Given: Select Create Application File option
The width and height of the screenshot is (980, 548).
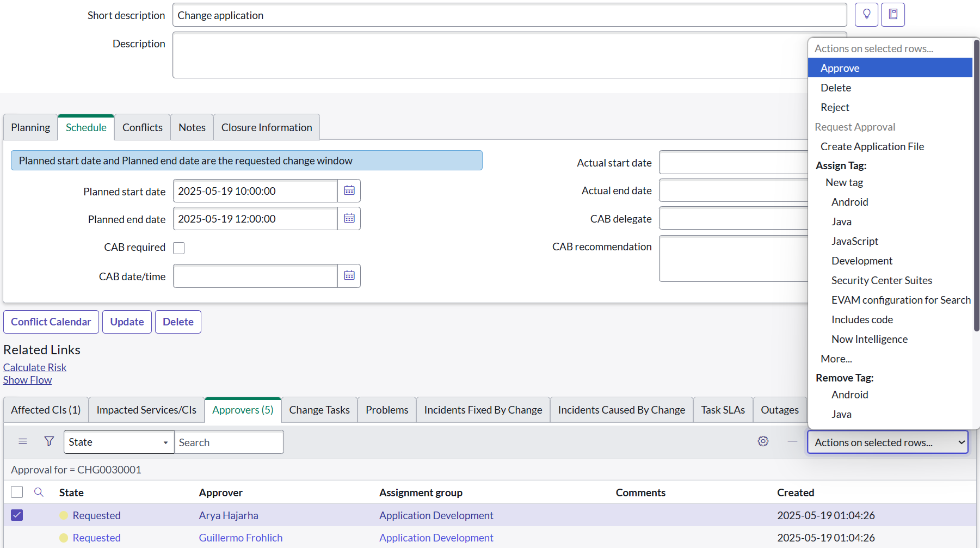Looking at the screenshot, I should [x=890, y=146].
